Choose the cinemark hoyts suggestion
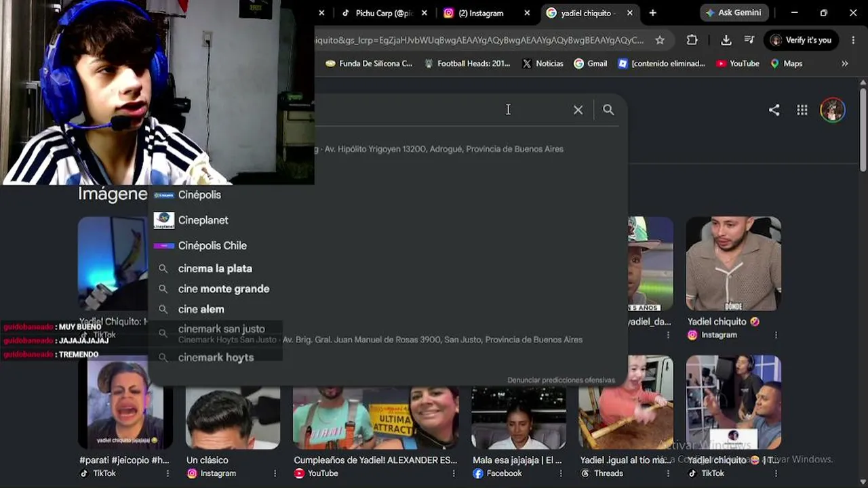 pos(387,357)
